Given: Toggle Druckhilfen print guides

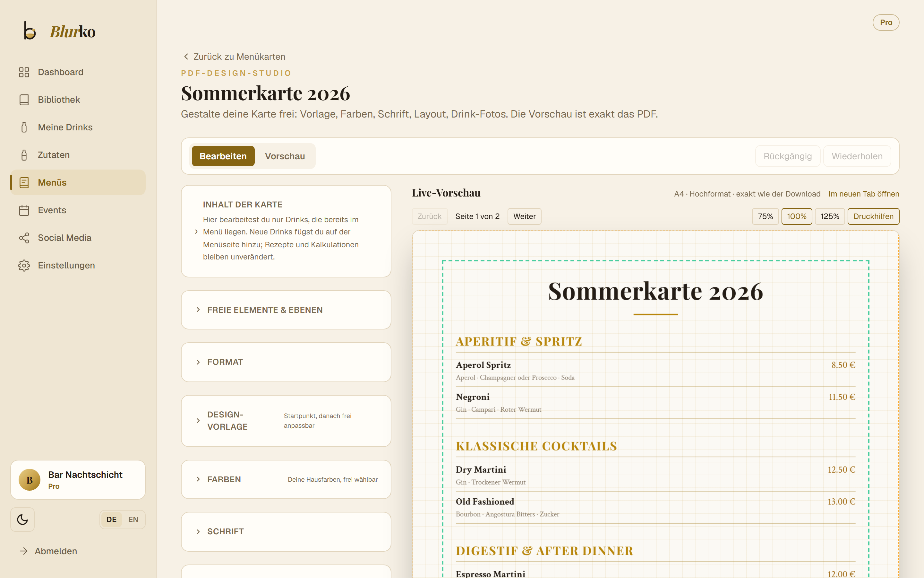Looking at the screenshot, I should (873, 216).
